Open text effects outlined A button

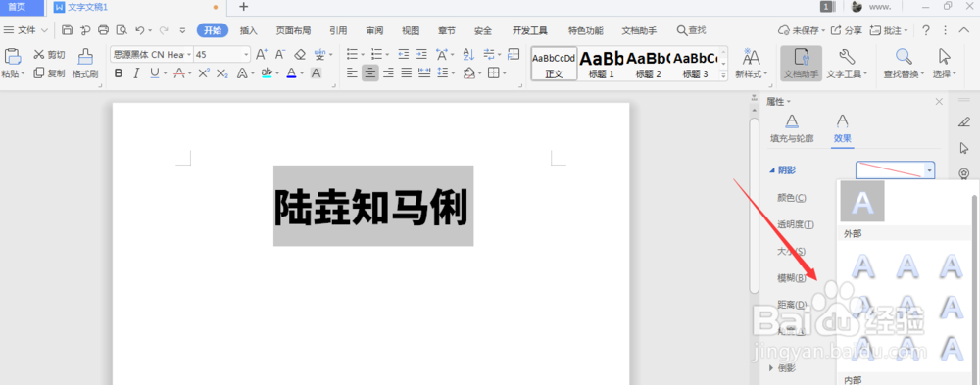[x=242, y=73]
